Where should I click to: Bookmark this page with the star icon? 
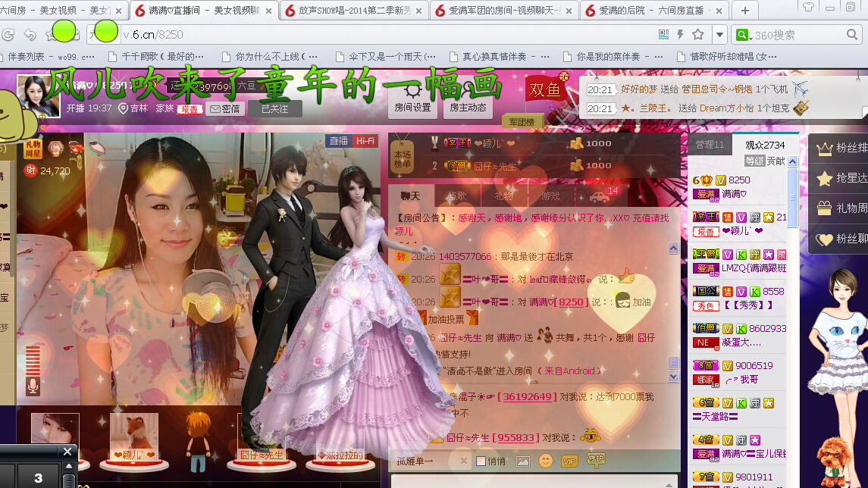tap(698, 34)
